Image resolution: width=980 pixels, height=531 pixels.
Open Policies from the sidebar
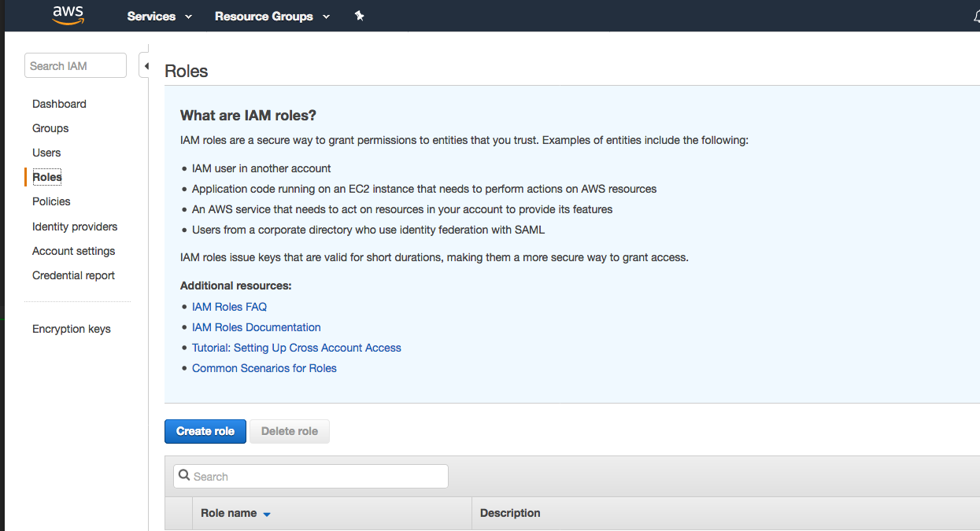51,201
